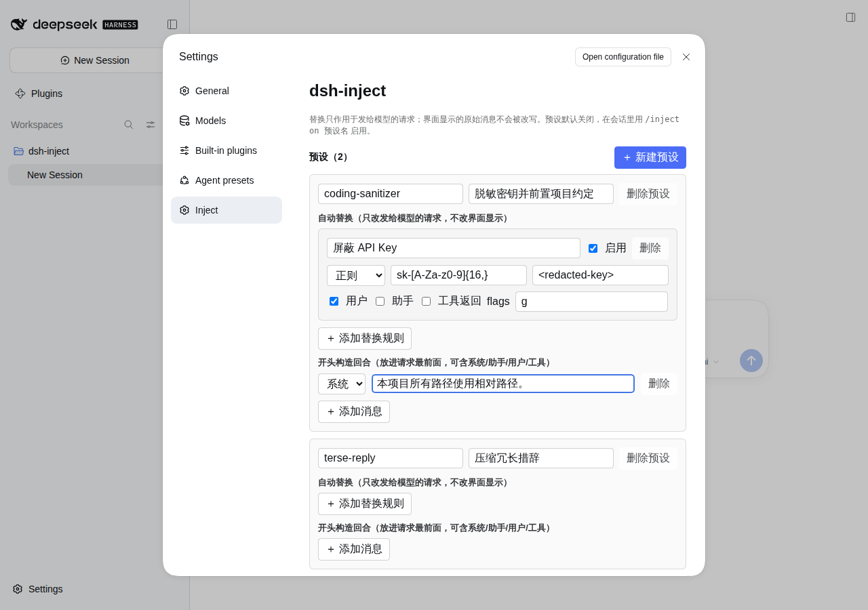
Task: Check the 工具返回 checkbox
Action: [x=426, y=301]
